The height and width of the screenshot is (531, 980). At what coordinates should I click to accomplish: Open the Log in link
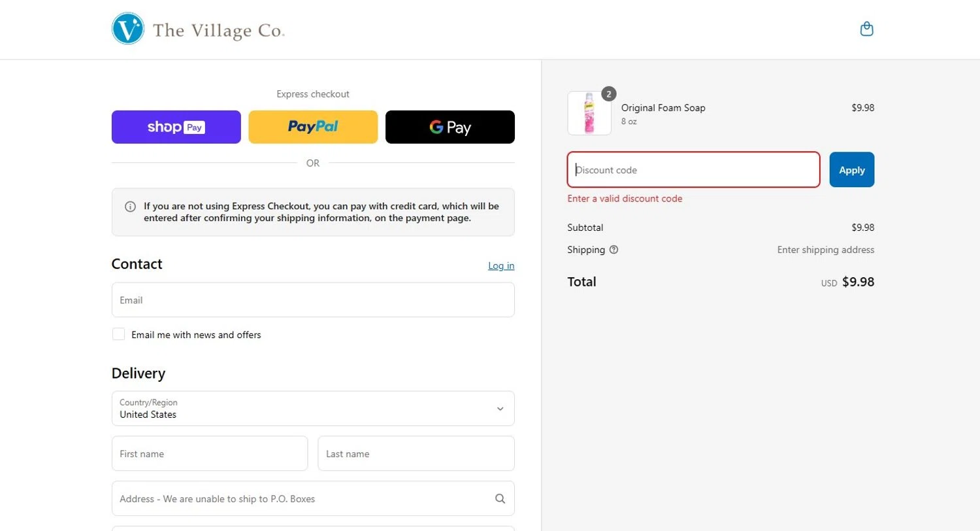pyautogui.click(x=501, y=265)
